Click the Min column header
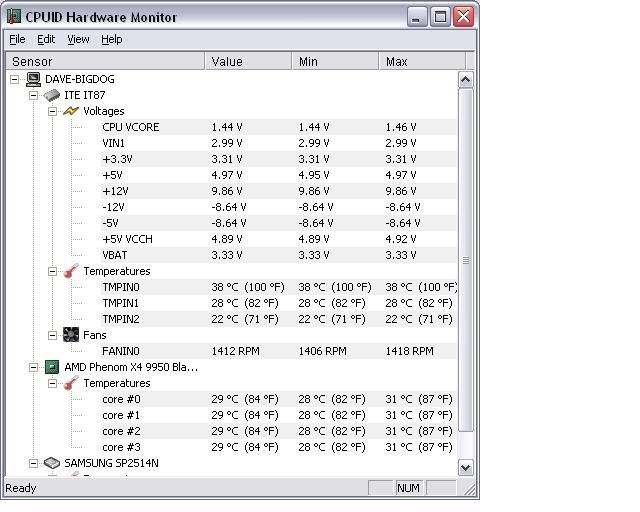Viewport: 640px width, 512px height. pos(335,61)
